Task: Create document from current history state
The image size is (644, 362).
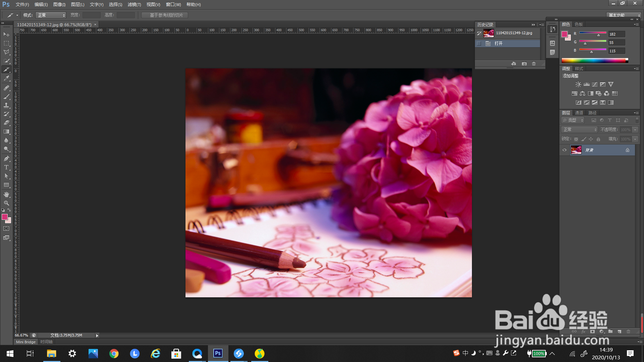Action: click(514, 64)
